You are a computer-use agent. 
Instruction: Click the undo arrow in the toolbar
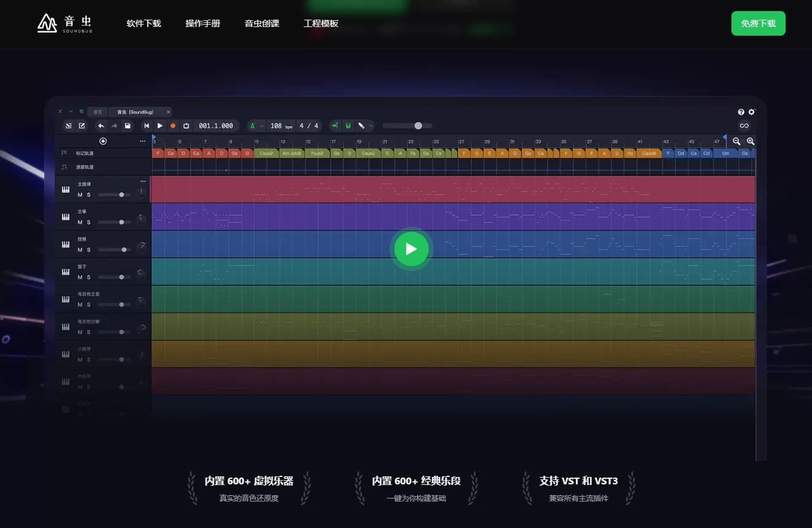pos(101,126)
